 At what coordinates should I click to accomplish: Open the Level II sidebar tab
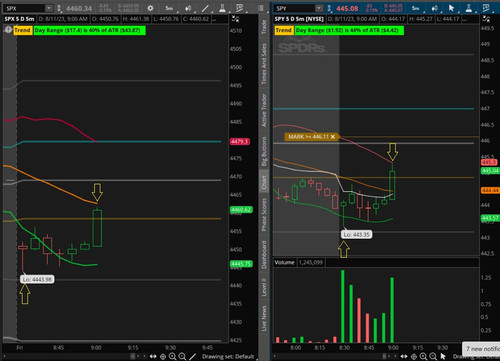pos(264,288)
